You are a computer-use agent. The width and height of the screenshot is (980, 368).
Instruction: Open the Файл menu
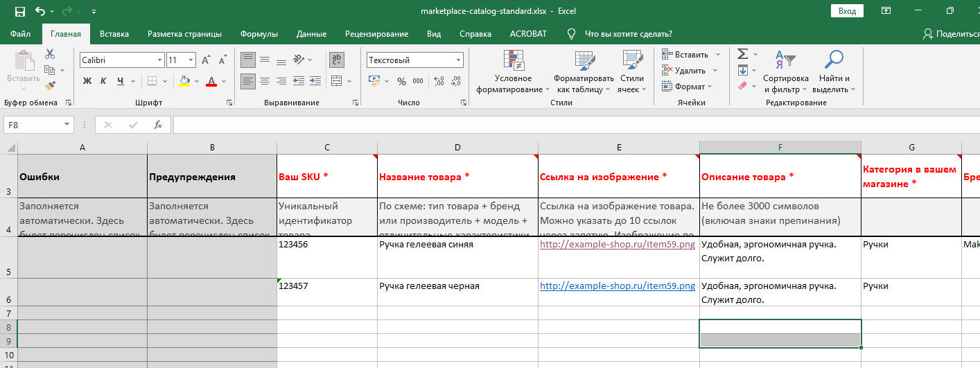pos(21,33)
